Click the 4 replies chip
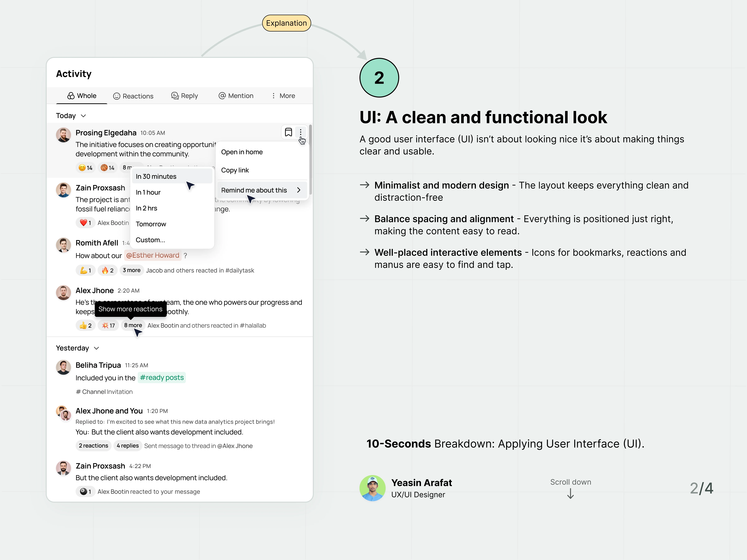This screenshot has height=560, width=747. pyautogui.click(x=128, y=446)
